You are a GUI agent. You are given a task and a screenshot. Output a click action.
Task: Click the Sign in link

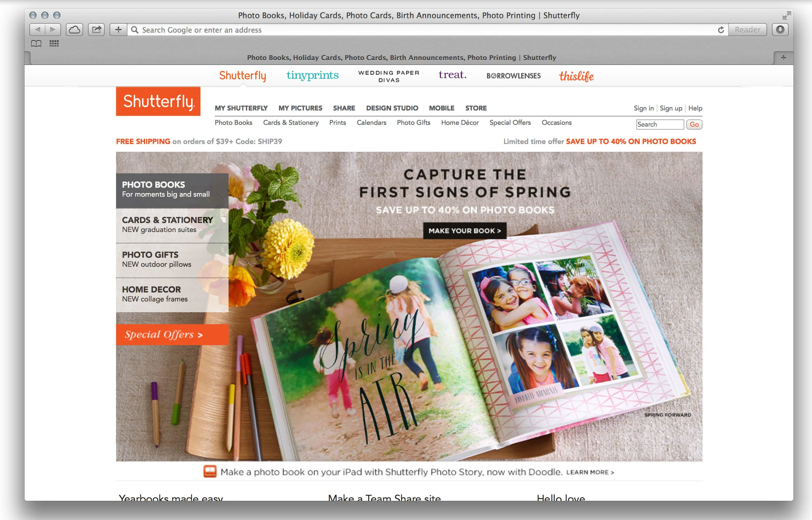tap(643, 108)
